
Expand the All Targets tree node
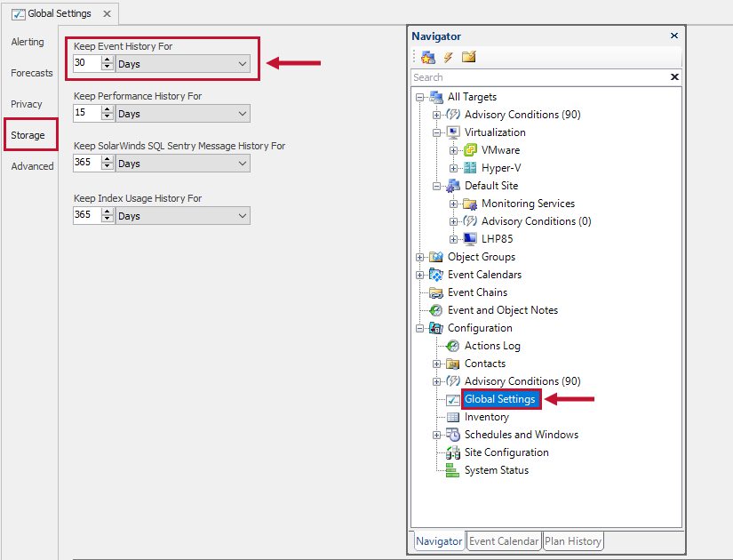pyautogui.click(x=418, y=96)
